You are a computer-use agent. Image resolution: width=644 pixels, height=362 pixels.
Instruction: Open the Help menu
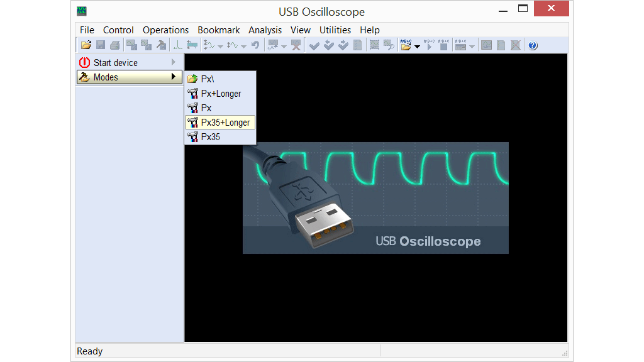click(x=370, y=30)
